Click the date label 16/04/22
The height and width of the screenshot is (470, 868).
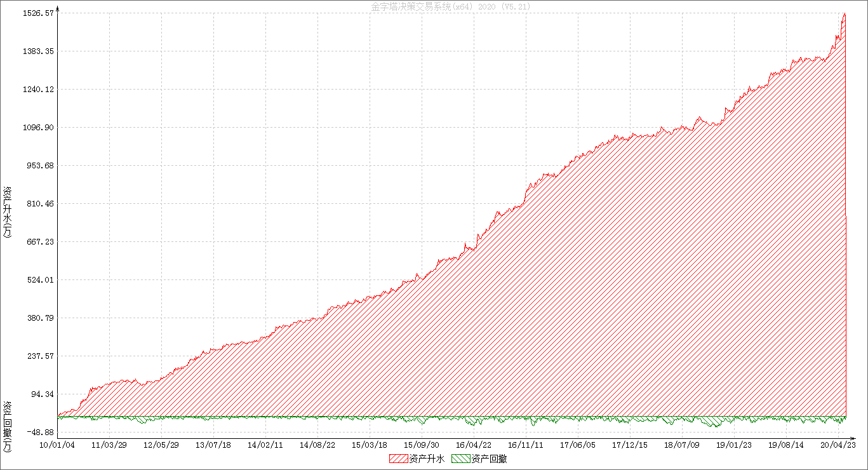[x=474, y=445]
